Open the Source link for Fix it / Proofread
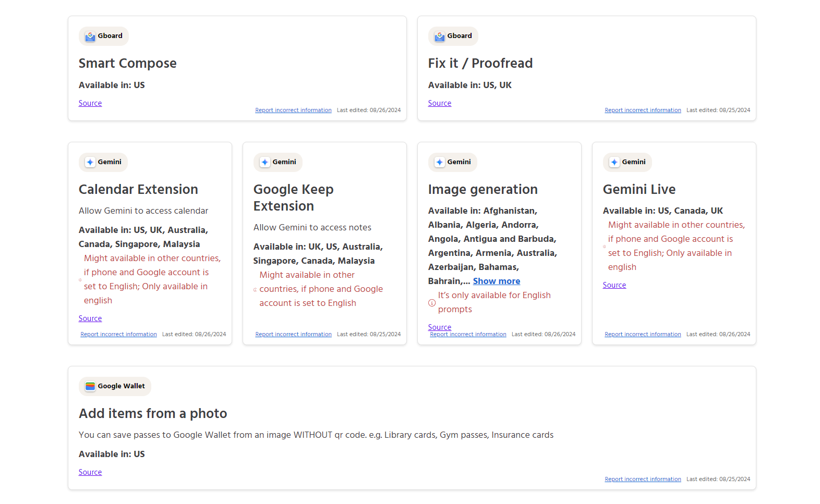Image resolution: width=820 pixels, height=504 pixels. pos(440,103)
